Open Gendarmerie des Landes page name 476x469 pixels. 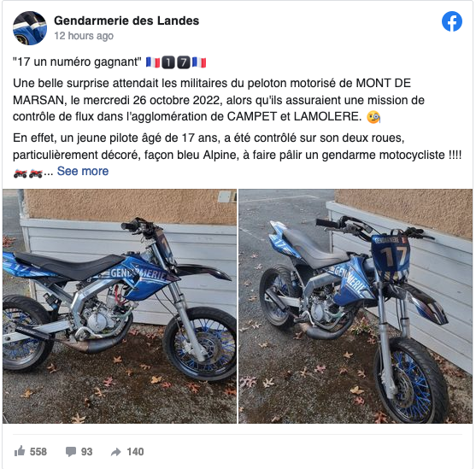click(126, 21)
